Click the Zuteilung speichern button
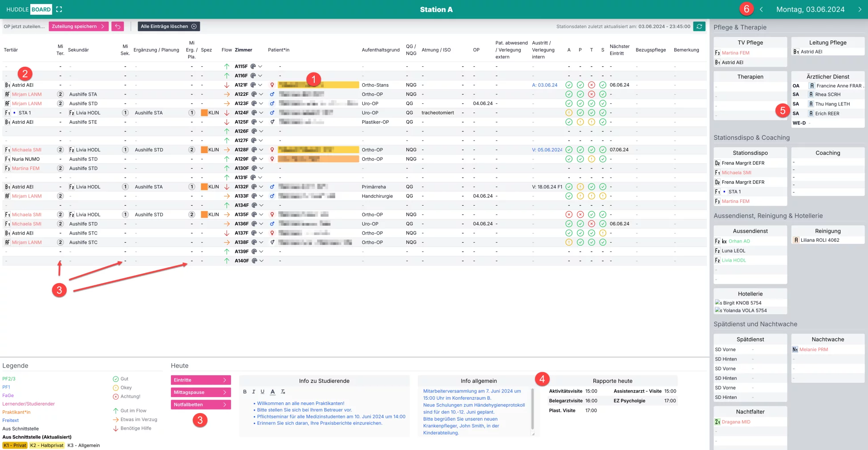868x450 pixels. [x=78, y=26]
